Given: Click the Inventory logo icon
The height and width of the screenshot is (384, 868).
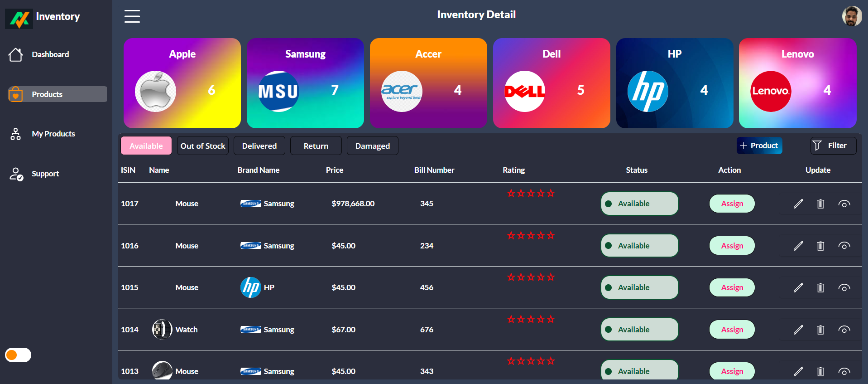Looking at the screenshot, I should (x=19, y=19).
